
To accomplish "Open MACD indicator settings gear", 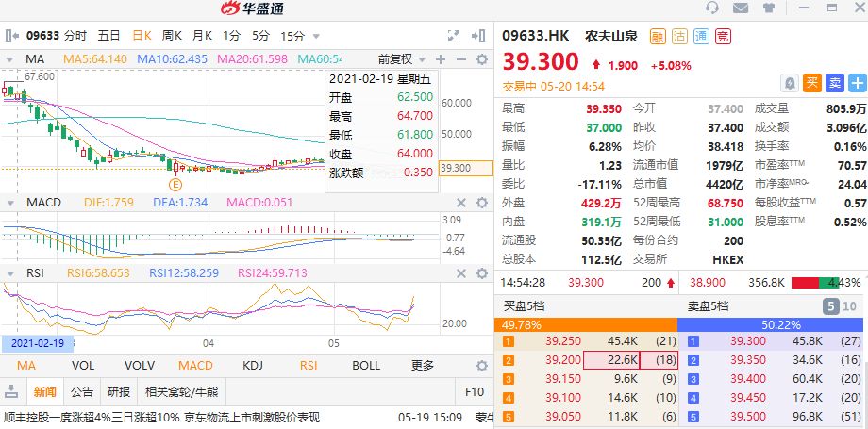I will pyautogui.click(x=482, y=203).
